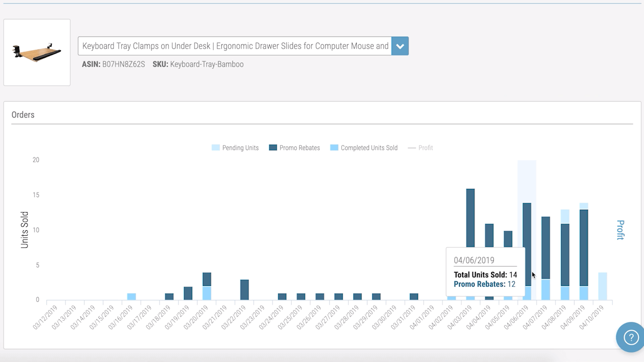
Task: Toggle Pending Units legend series
Action: [x=240, y=148]
